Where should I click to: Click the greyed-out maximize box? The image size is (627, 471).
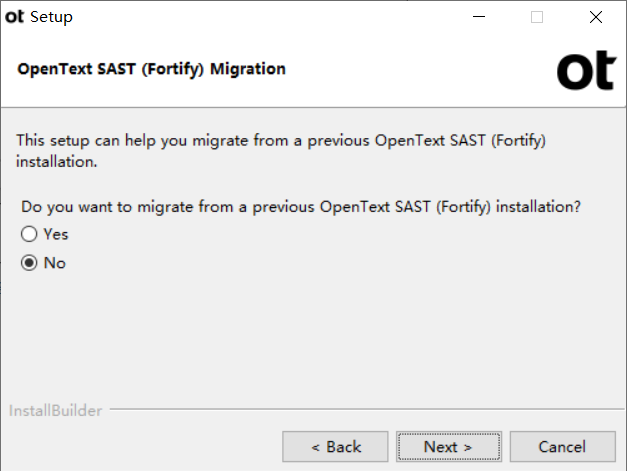537,17
